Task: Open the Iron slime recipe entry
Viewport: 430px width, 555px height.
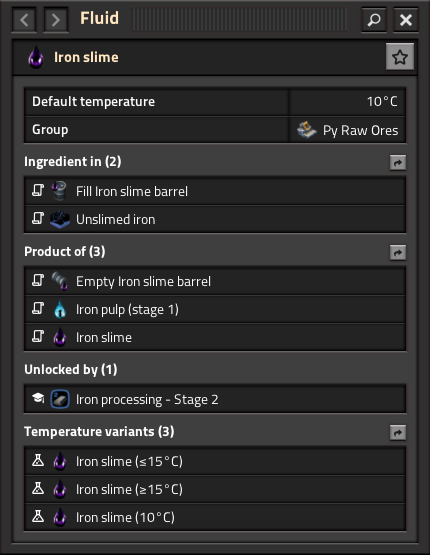Action: pos(215,337)
